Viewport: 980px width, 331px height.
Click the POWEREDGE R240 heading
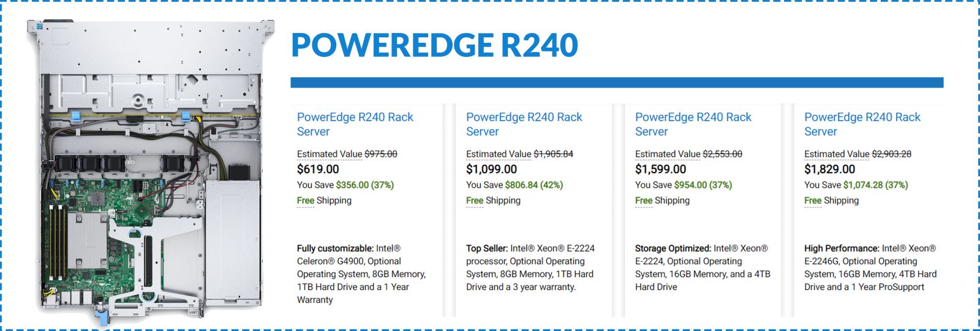pos(434,45)
